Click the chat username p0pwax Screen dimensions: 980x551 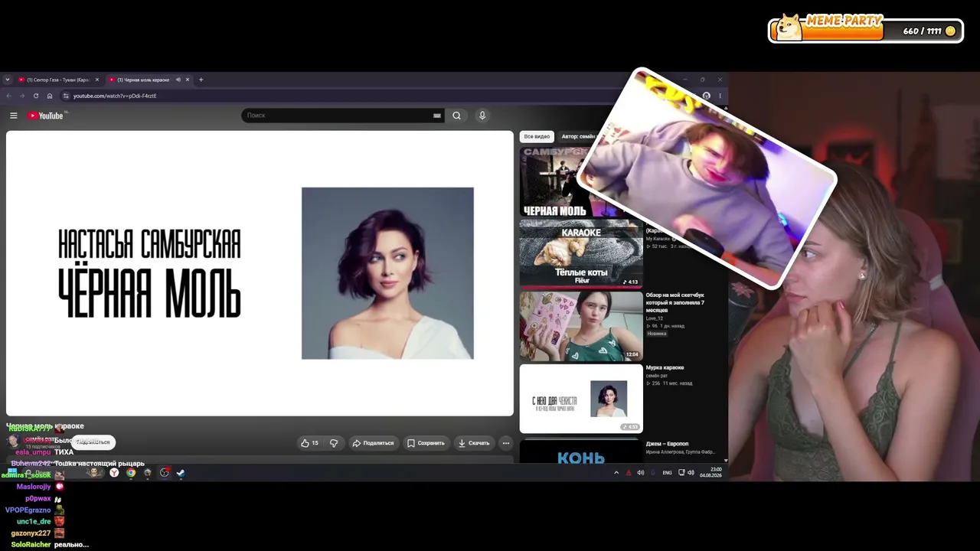tap(38, 499)
